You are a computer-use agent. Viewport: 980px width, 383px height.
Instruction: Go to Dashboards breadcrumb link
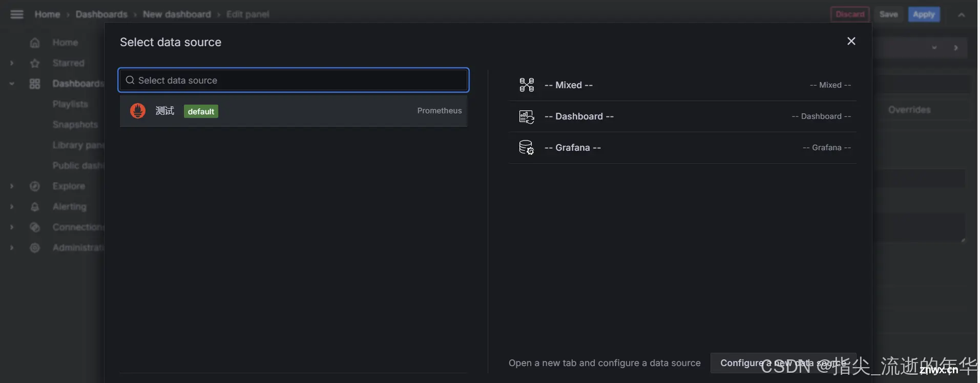click(x=101, y=14)
